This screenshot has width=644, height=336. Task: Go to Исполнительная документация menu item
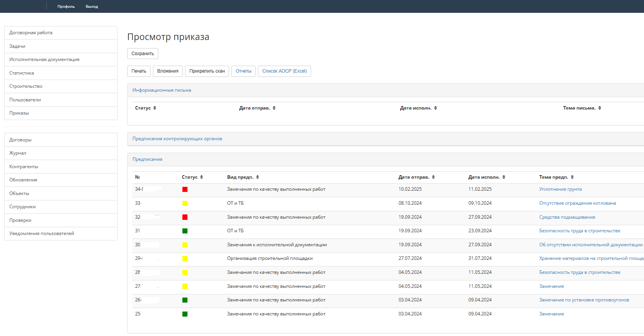[x=44, y=59]
